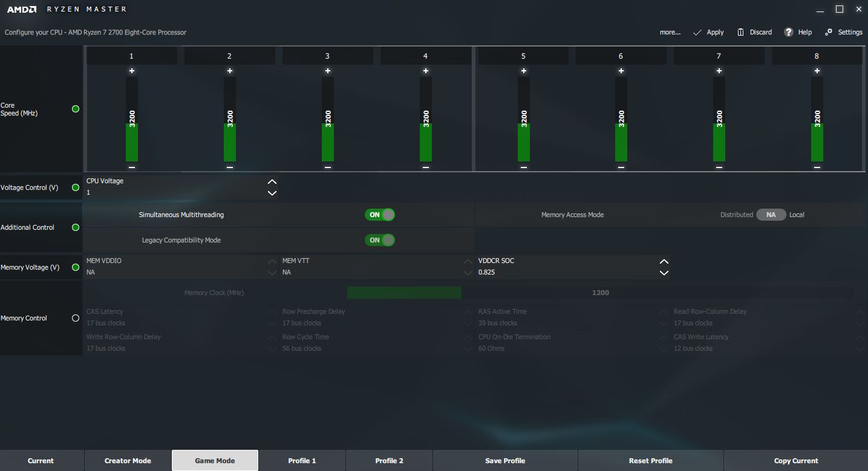The height and width of the screenshot is (471, 868).
Task: Toggle Additional Control indicator
Action: (x=76, y=227)
